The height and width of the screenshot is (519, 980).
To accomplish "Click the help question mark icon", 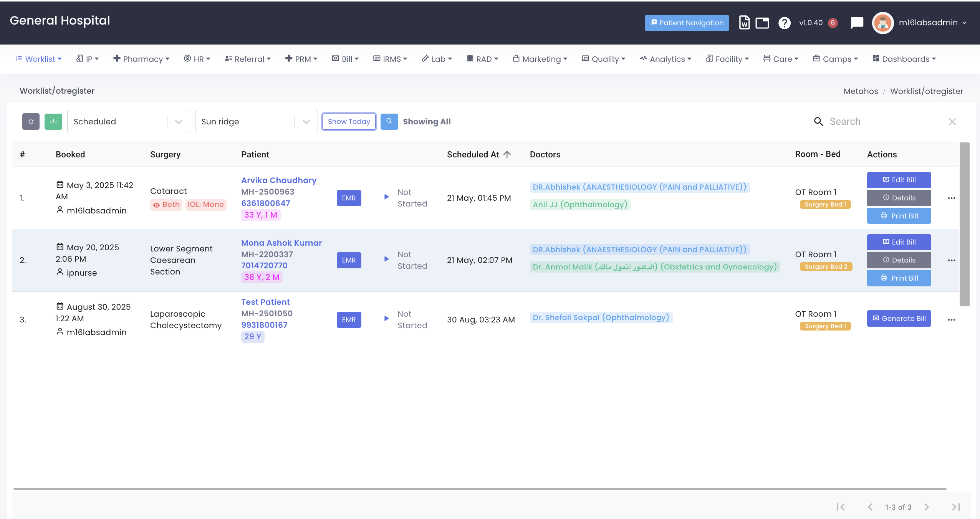I will [784, 23].
